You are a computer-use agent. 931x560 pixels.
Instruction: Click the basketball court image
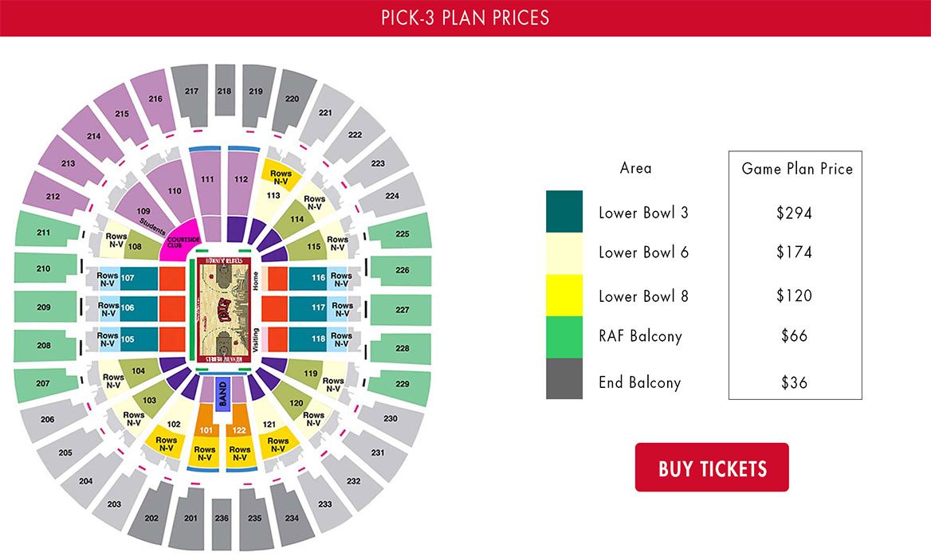pyautogui.click(x=224, y=311)
